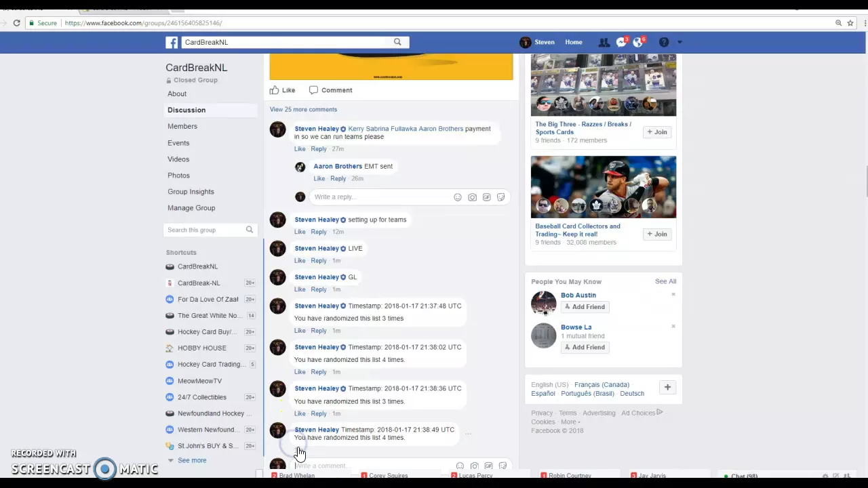Open the Videos section

click(178, 159)
